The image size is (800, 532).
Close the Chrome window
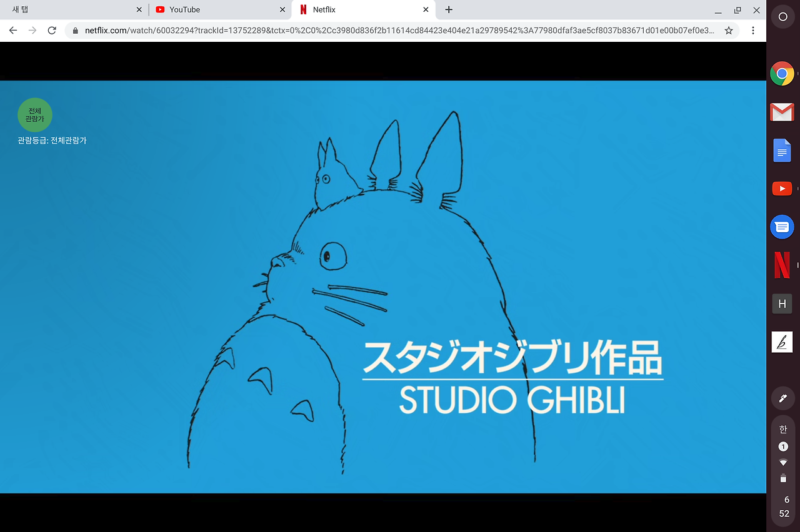(x=756, y=10)
